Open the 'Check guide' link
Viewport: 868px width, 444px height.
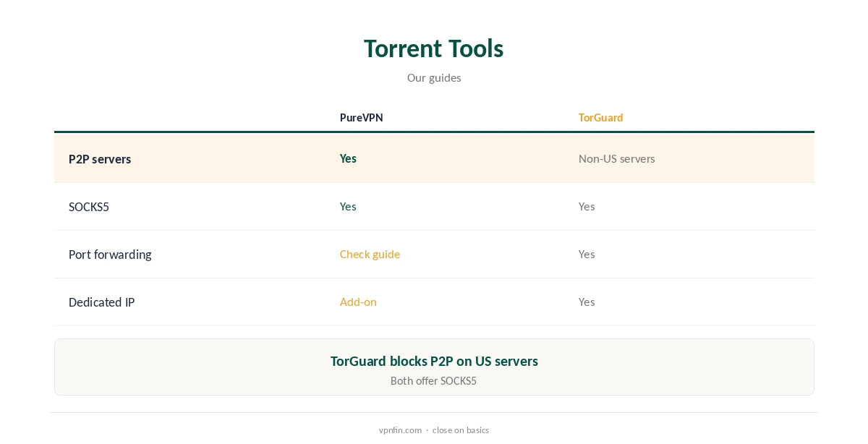(x=370, y=254)
